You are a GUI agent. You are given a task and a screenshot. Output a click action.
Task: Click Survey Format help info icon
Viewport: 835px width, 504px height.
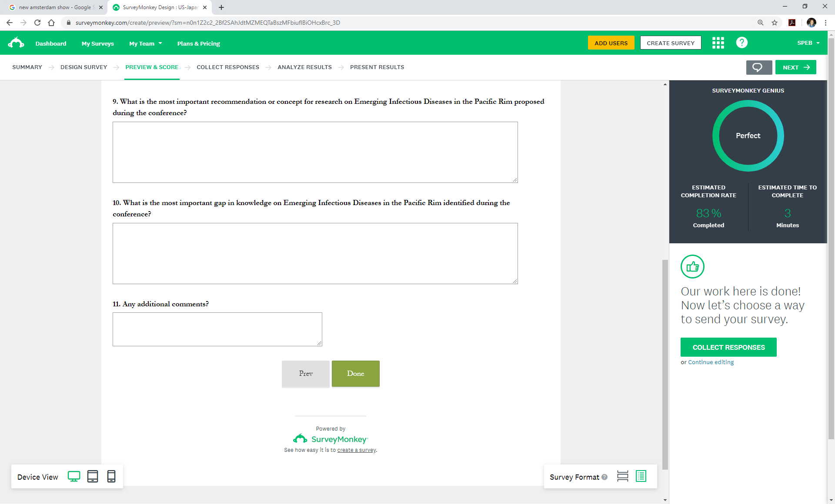(x=605, y=477)
